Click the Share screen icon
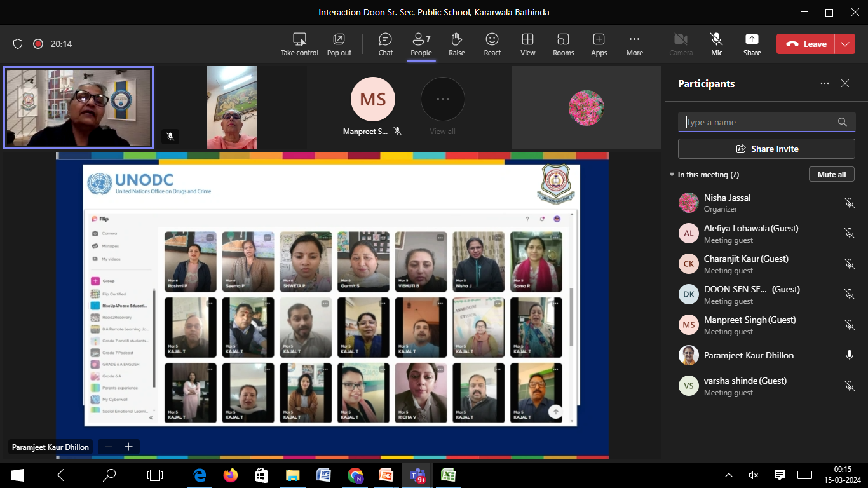This screenshot has width=868, height=488. 752,44
